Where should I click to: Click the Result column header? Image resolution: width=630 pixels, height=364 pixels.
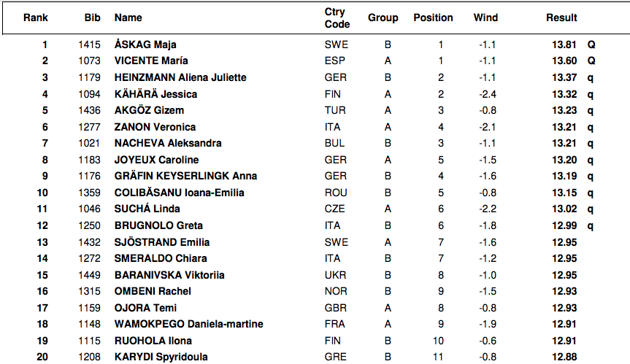(x=561, y=18)
